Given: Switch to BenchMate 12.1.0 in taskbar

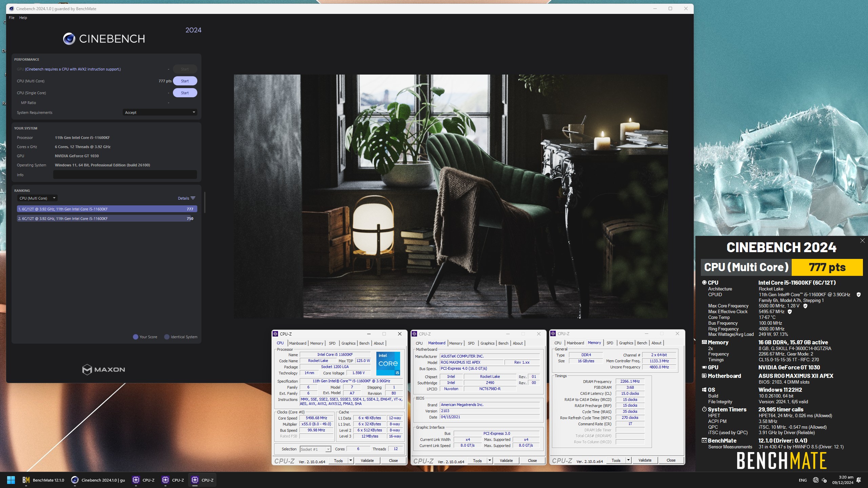Looking at the screenshot, I should pyautogui.click(x=43, y=480).
